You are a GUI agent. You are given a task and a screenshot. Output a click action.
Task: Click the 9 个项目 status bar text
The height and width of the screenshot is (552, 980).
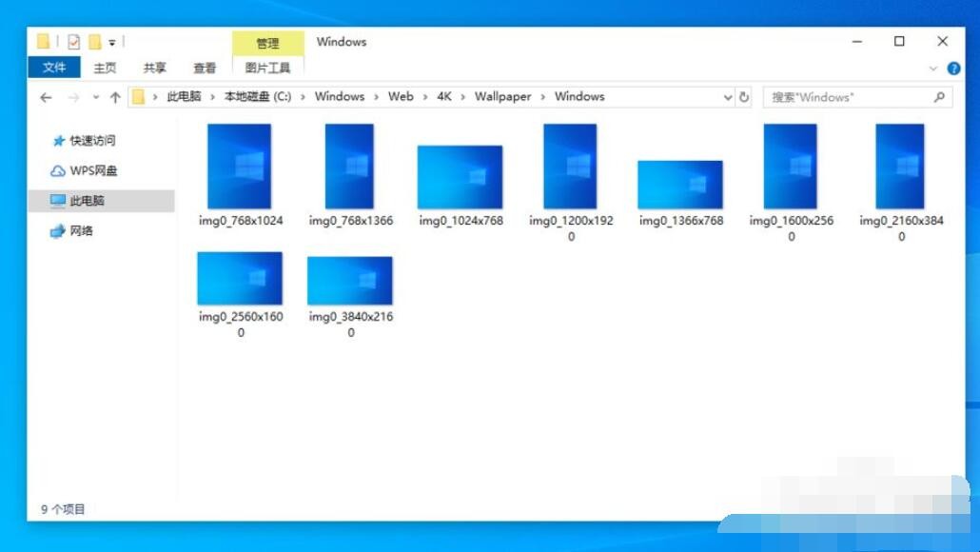click(x=63, y=509)
